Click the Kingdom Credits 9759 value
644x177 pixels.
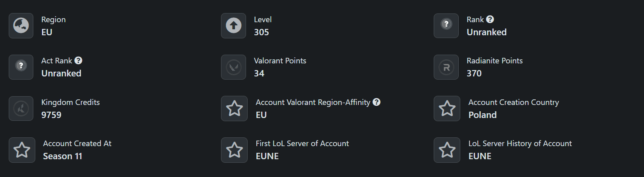(52, 115)
